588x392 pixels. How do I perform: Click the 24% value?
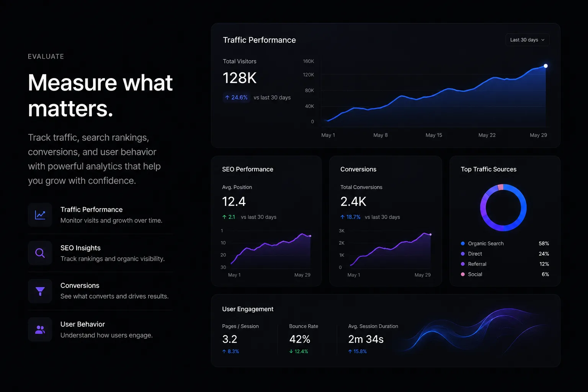(x=544, y=254)
